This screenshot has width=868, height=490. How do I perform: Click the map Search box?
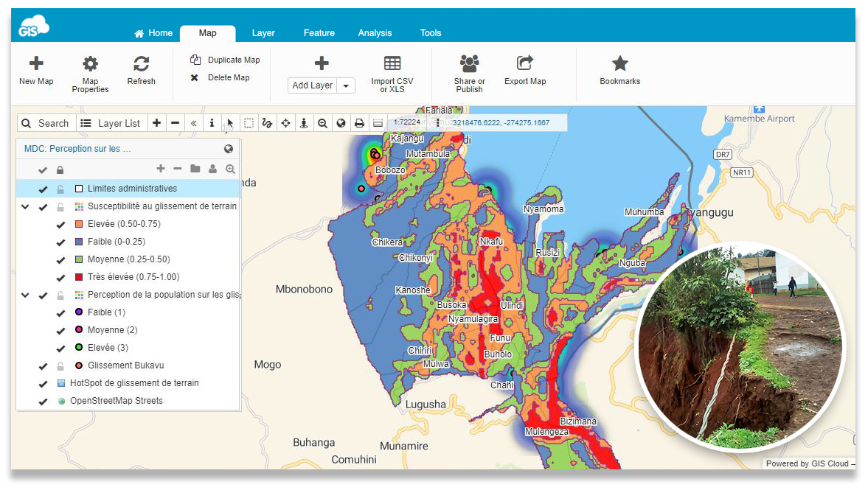46,123
